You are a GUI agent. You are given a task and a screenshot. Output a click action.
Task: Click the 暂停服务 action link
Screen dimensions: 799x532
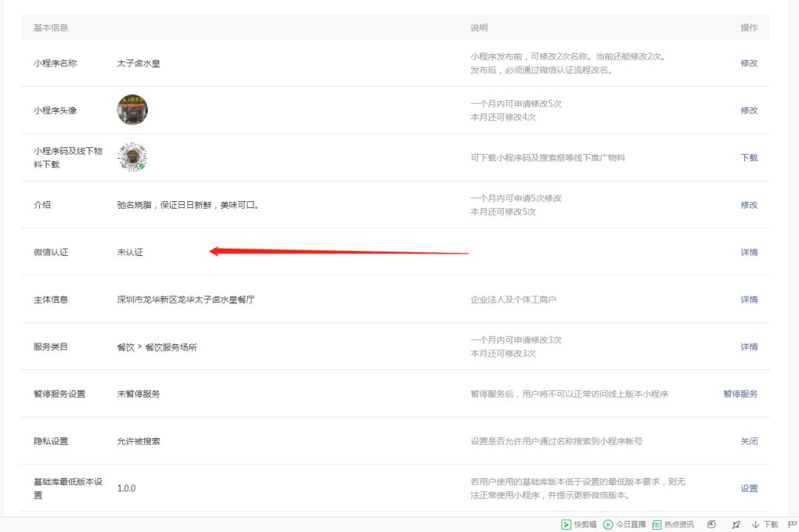pos(741,394)
